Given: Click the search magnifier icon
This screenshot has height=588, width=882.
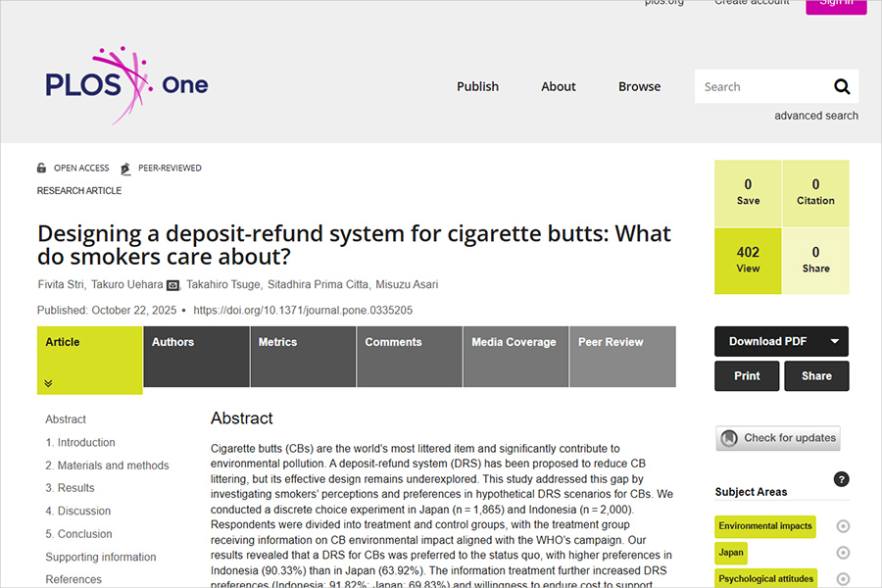Looking at the screenshot, I should tap(842, 86).
